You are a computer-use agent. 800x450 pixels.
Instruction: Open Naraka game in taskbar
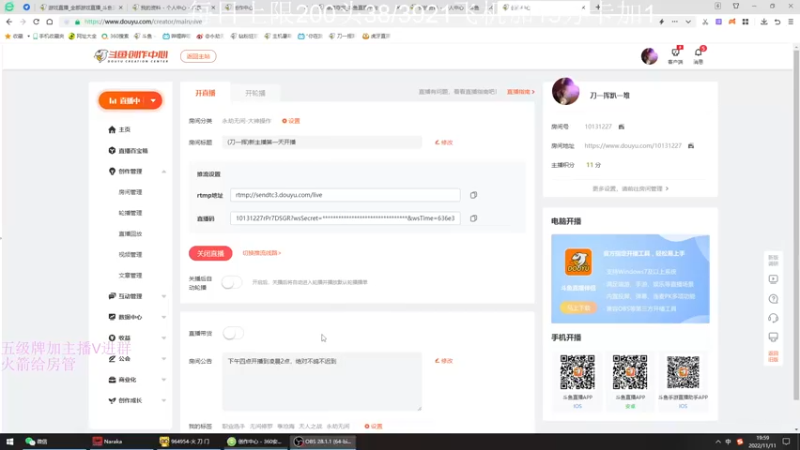point(108,441)
